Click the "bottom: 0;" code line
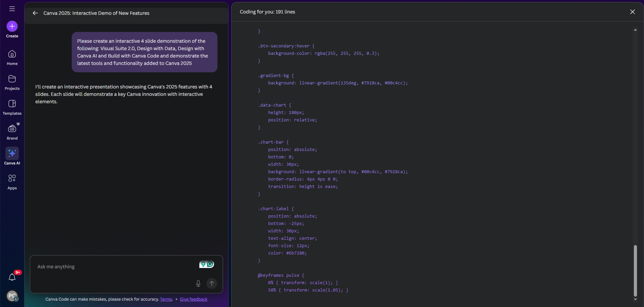Screen dimensions: 644x307 click(x=281, y=157)
